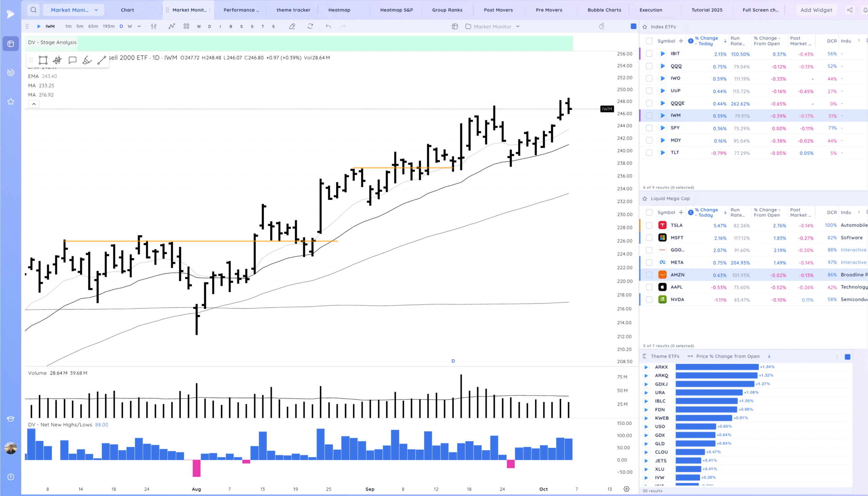Check the TSLA row checkbox
The image size is (868, 496).
point(649,226)
